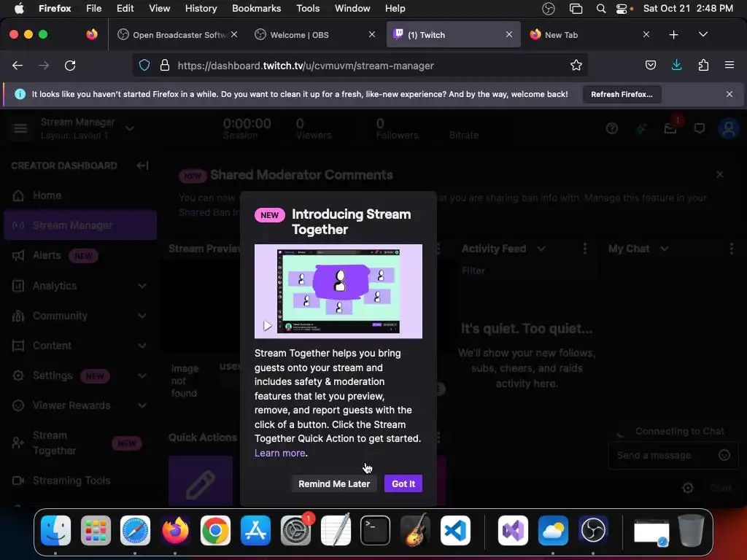Open the Bookmarks menu
Viewport: 747px width, 560px height.
click(256, 8)
